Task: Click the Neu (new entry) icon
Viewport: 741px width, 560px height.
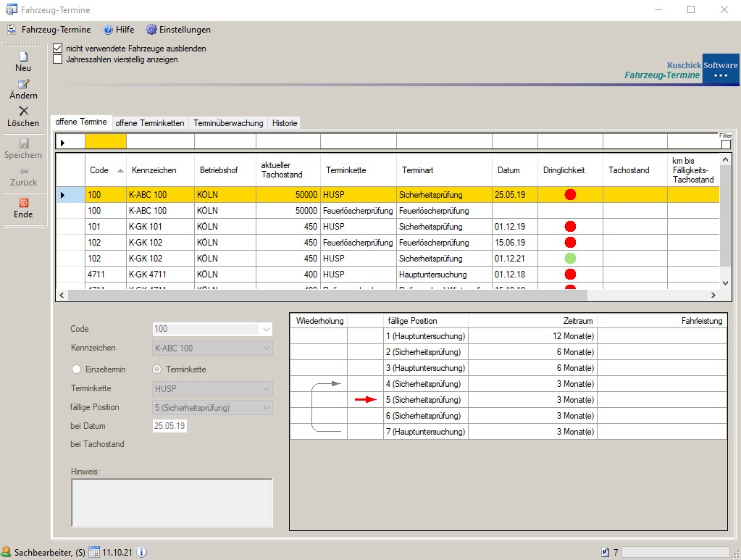Action: pos(23,57)
